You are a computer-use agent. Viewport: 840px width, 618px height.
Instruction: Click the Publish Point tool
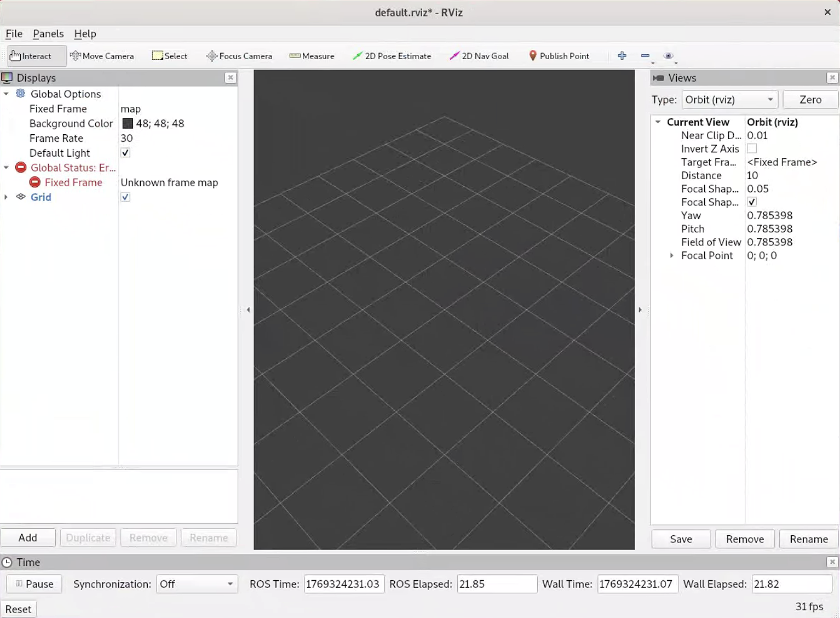click(x=559, y=56)
